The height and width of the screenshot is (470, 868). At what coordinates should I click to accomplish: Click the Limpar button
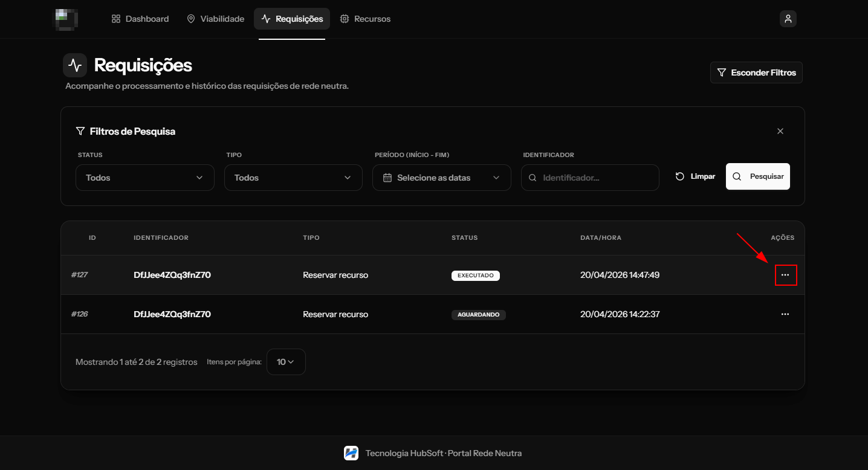695,176
